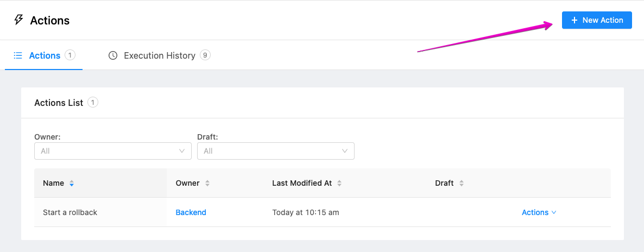Open the Draft filter dropdown
This screenshot has width=644, height=252.
(276, 151)
